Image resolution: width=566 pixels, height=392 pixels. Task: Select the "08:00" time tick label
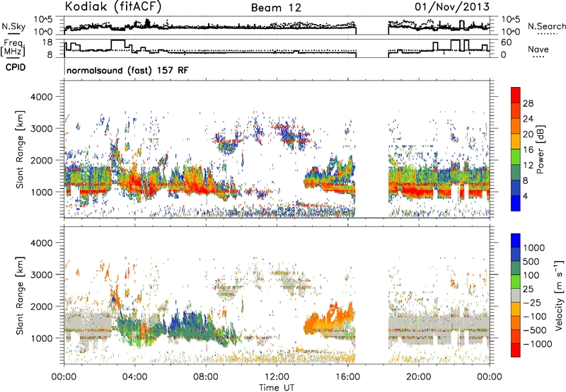(206, 377)
